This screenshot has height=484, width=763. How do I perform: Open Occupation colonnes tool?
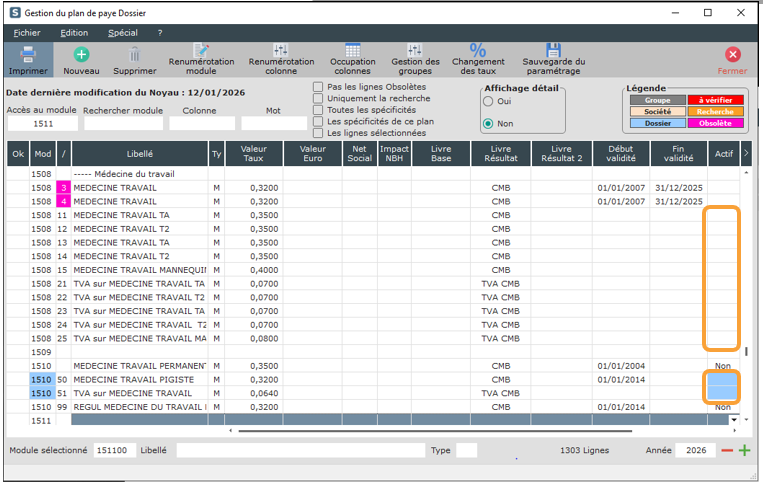[x=352, y=52]
